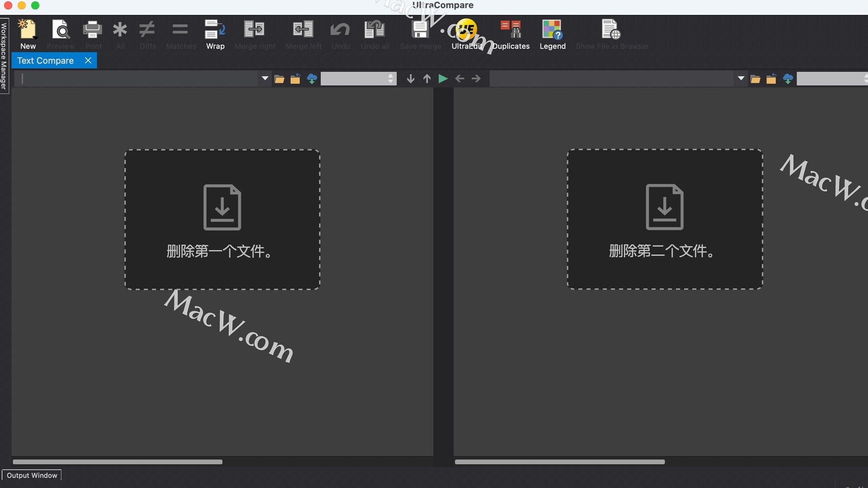Expand right file path history dropdown

click(741, 79)
